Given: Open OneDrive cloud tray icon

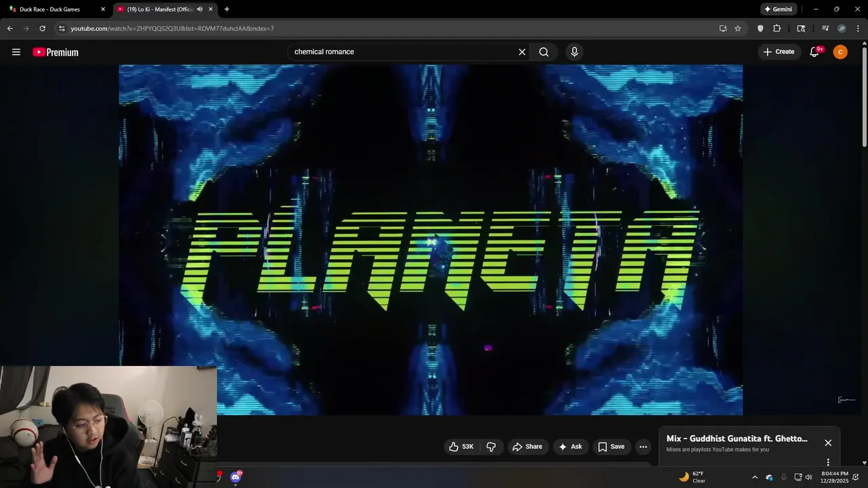Looking at the screenshot, I should [x=769, y=477].
